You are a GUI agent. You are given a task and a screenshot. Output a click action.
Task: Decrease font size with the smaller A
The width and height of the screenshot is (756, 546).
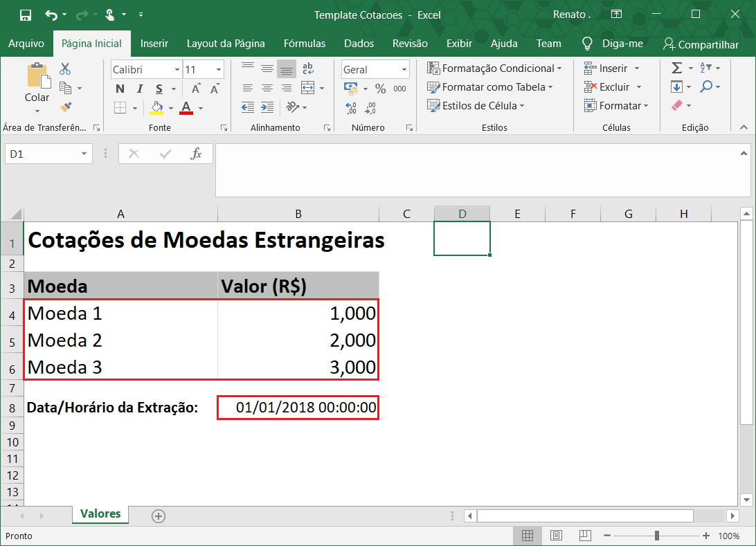tap(215, 89)
